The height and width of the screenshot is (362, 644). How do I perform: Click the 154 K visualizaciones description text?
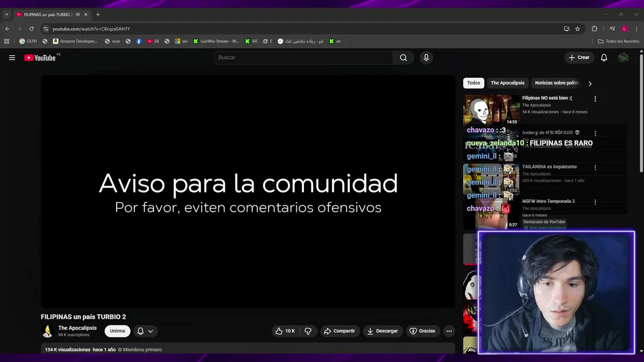tap(67, 349)
